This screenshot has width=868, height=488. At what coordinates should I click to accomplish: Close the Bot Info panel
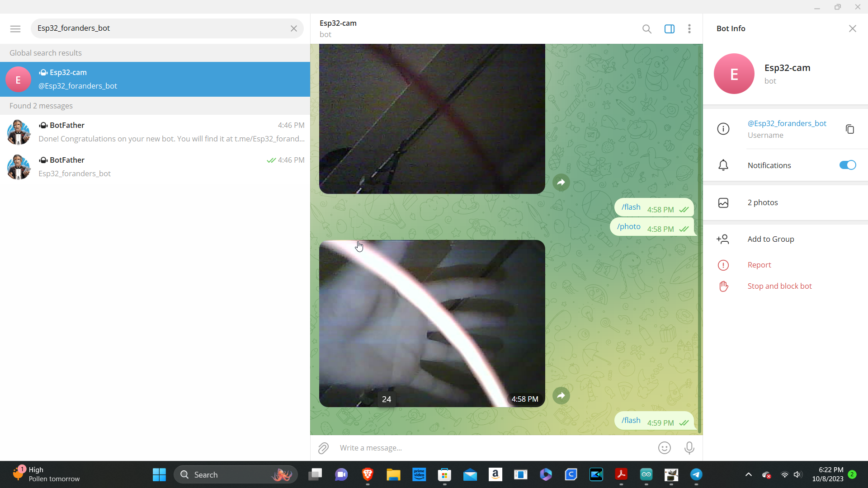click(852, 28)
